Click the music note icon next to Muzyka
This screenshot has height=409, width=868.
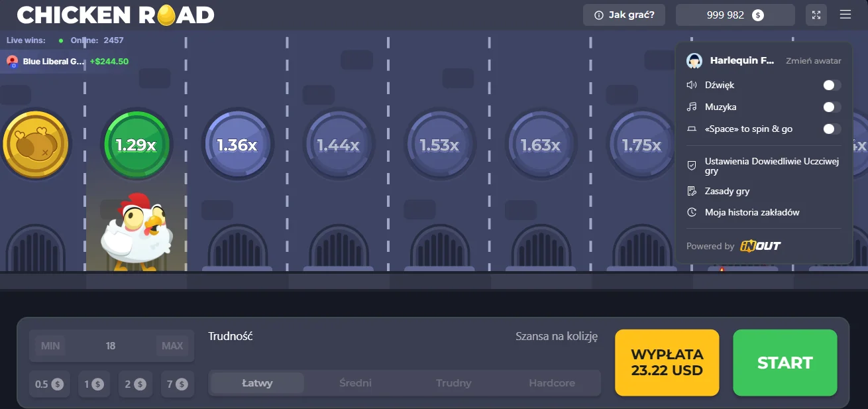point(692,107)
